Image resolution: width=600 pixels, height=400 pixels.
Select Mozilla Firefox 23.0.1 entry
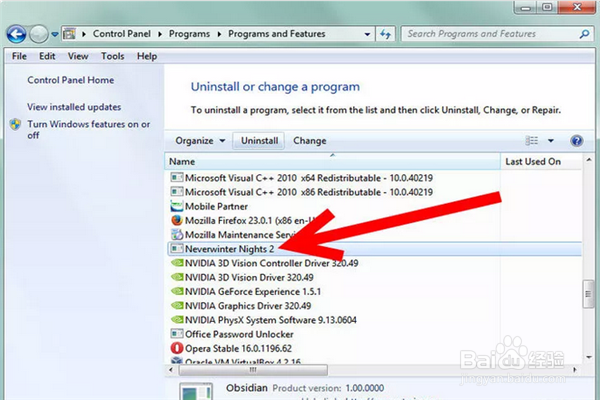(249, 220)
